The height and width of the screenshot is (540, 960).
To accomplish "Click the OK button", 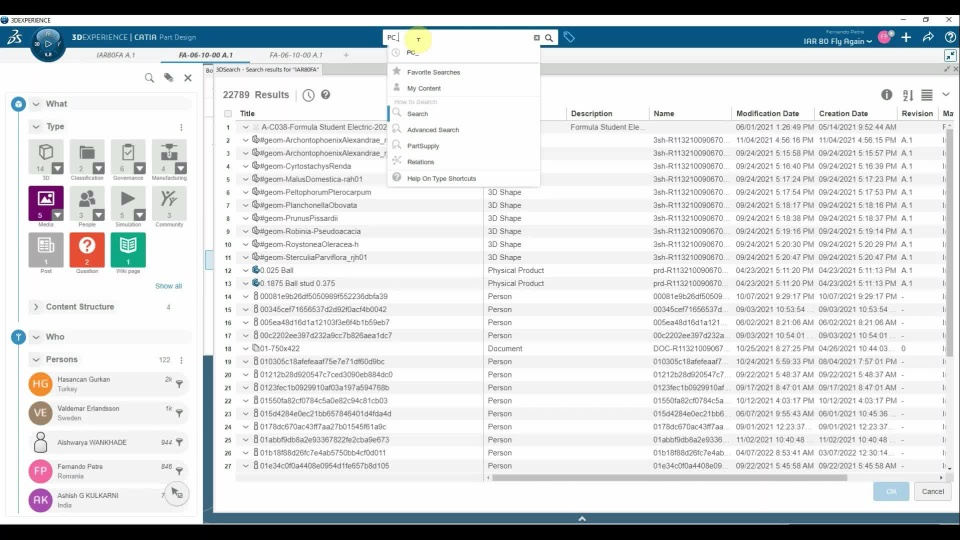I will 891,491.
